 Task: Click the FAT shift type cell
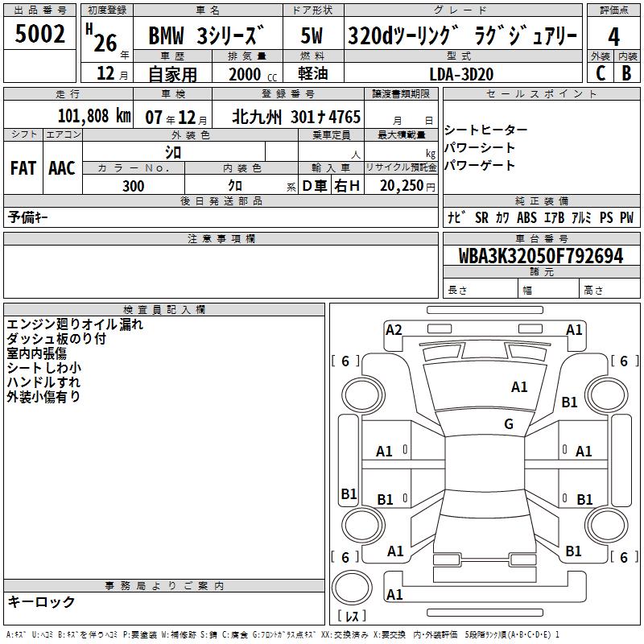coord(23,167)
